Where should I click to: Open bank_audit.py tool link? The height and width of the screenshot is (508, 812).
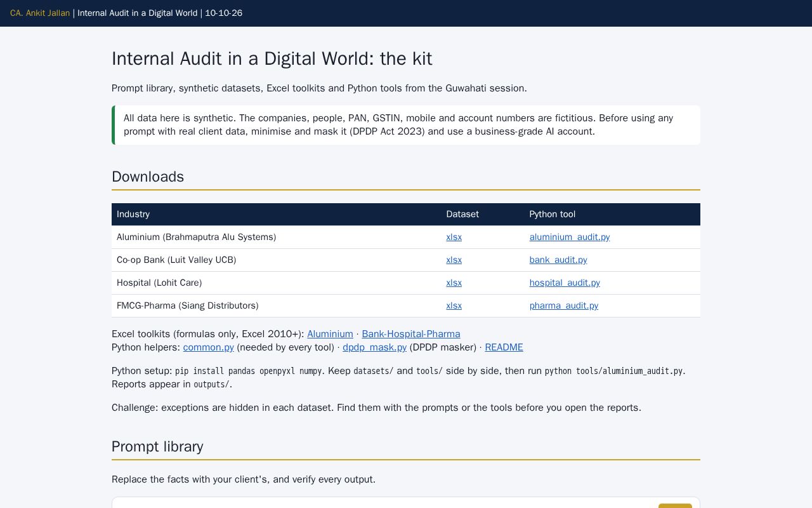558,260
